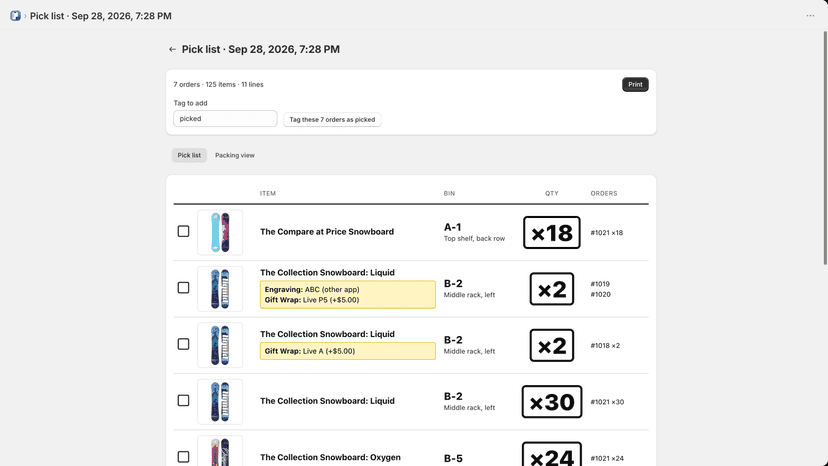Click the Print button

click(635, 85)
